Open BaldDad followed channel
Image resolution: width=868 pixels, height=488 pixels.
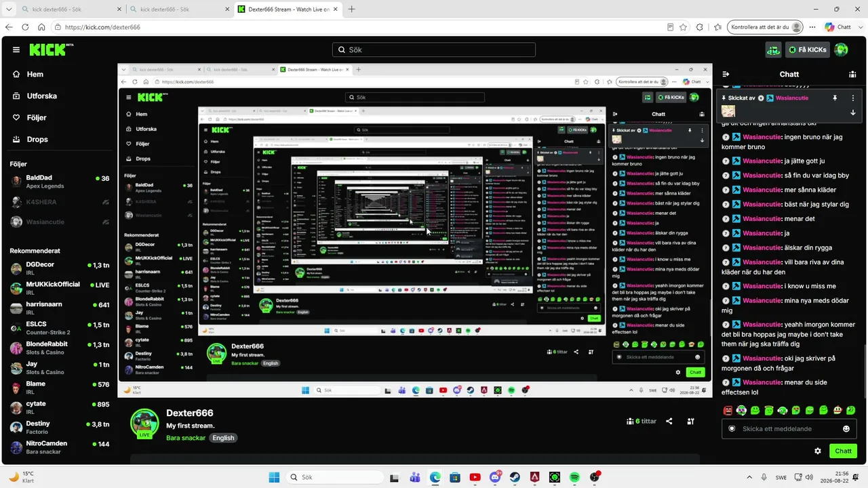tap(60, 182)
